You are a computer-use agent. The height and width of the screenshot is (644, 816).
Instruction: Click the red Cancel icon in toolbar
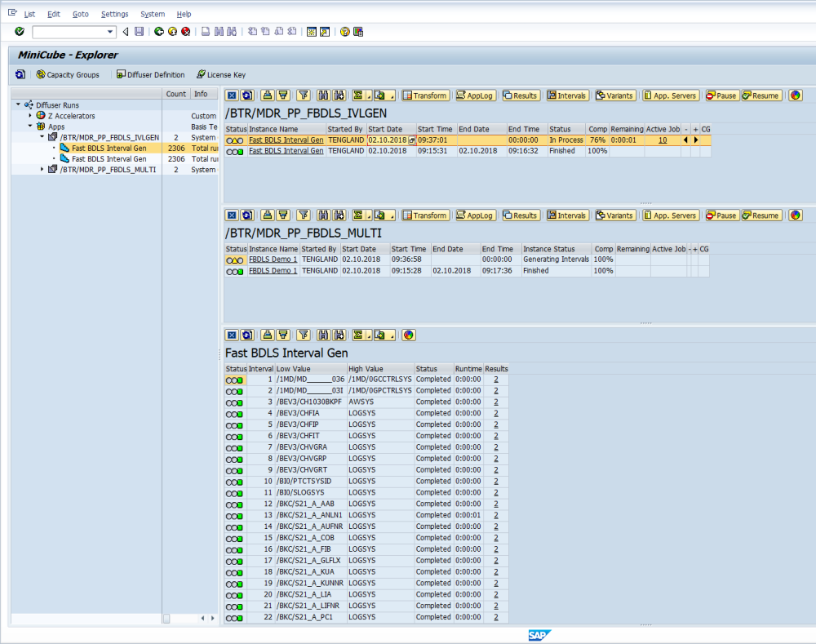pos(185,32)
